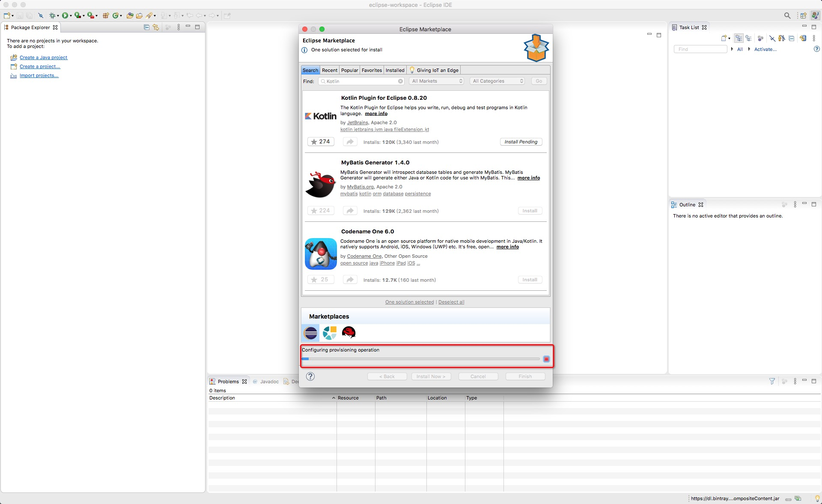Toggle Skip All Breakpoints in toolbar
This screenshot has width=822, height=504.
(41, 15)
